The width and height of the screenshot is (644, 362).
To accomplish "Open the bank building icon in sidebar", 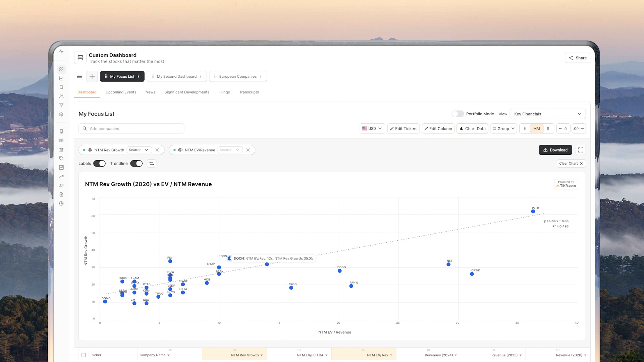I will click(x=61, y=149).
